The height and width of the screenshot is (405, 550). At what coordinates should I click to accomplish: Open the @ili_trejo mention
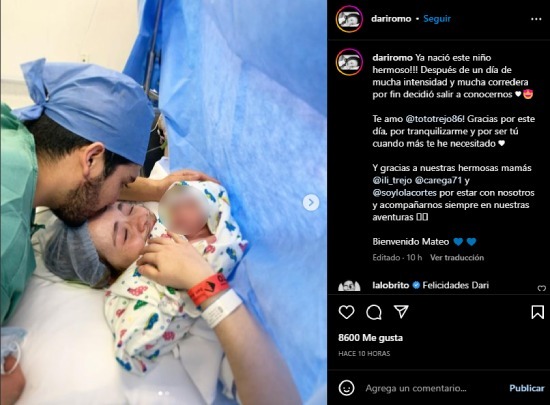tap(392, 180)
